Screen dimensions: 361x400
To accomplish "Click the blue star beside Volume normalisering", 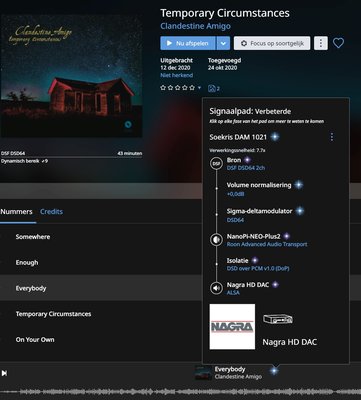I will coord(299,185).
